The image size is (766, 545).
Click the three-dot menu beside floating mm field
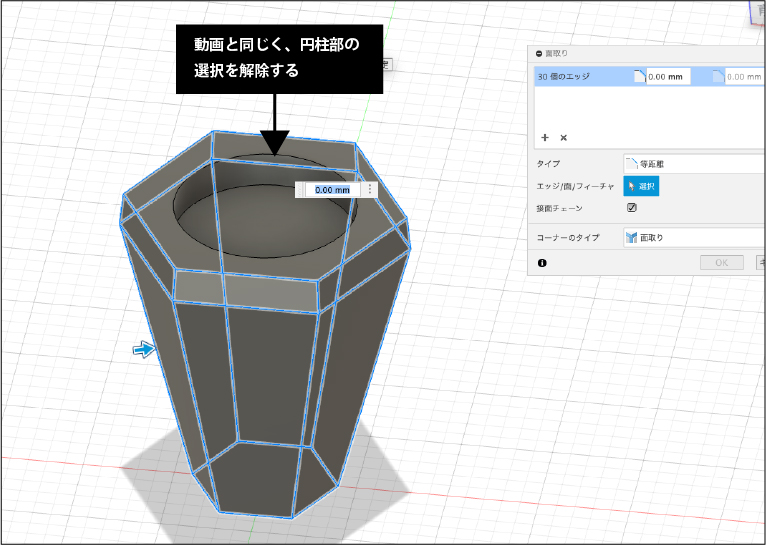pos(370,189)
